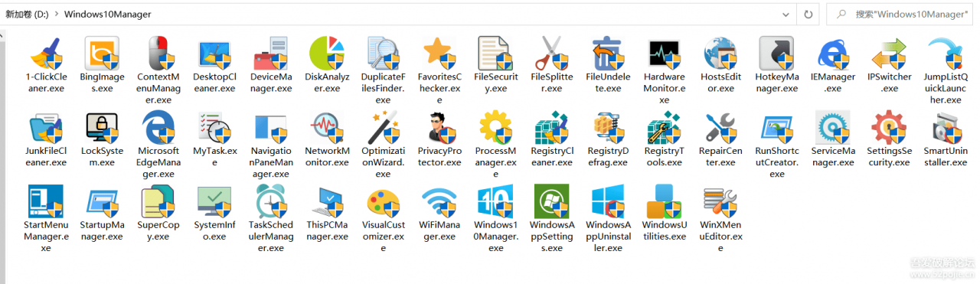
Task: Click TaskSchedulerManager.exe alarm clock icon
Action: click(271, 201)
